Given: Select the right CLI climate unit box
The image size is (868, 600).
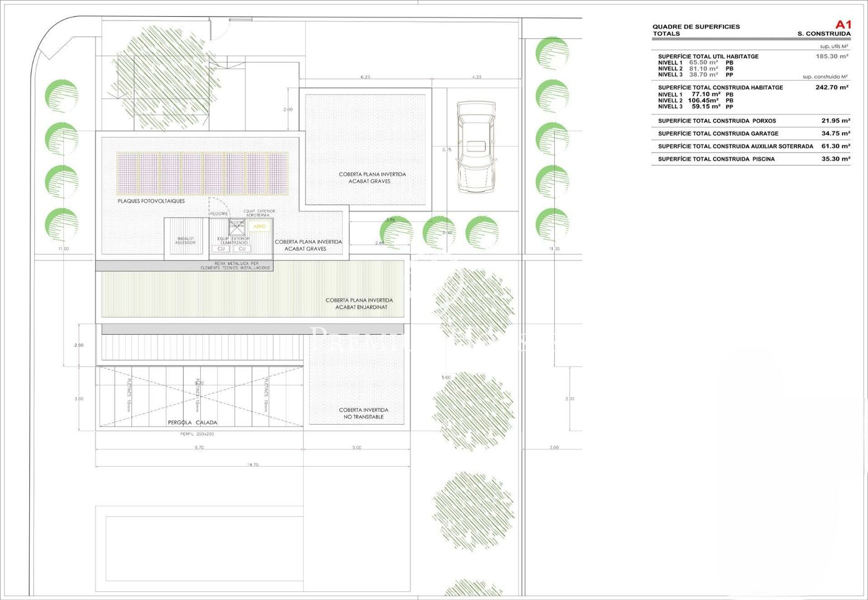Looking at the screenshot, I should [242, 249].
